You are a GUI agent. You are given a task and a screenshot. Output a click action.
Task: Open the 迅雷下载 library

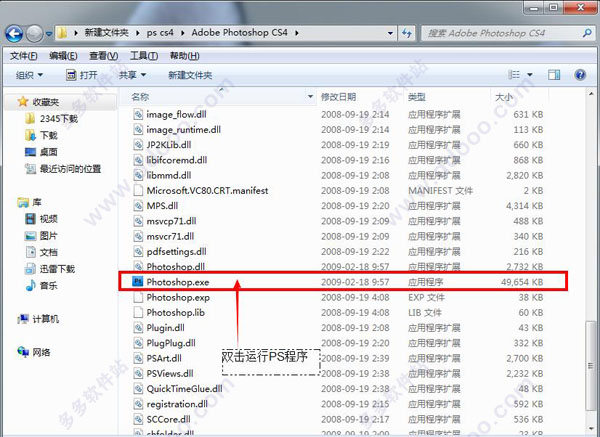pos(57,269)
